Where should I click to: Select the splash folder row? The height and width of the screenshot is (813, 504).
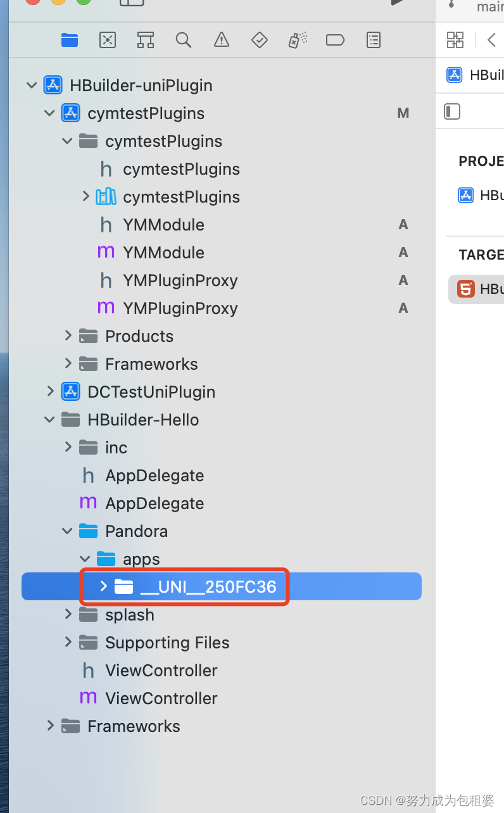coord(222,615)
